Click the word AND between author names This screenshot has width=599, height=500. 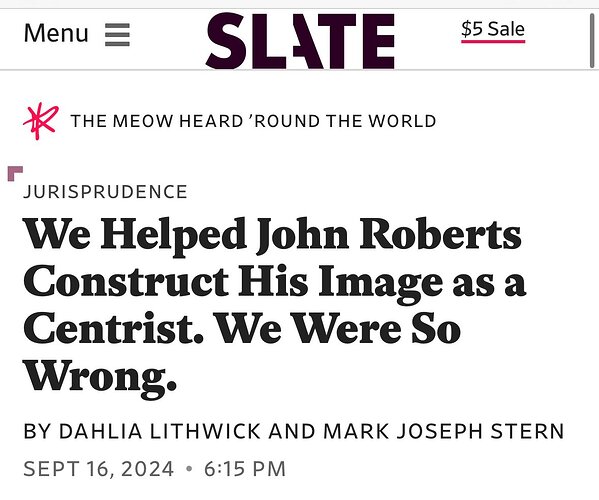point(291,431)
